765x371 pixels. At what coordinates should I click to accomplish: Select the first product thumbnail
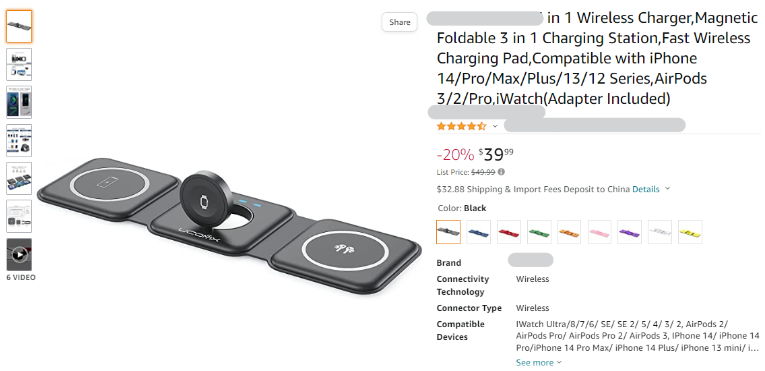(x=19, y=26)
